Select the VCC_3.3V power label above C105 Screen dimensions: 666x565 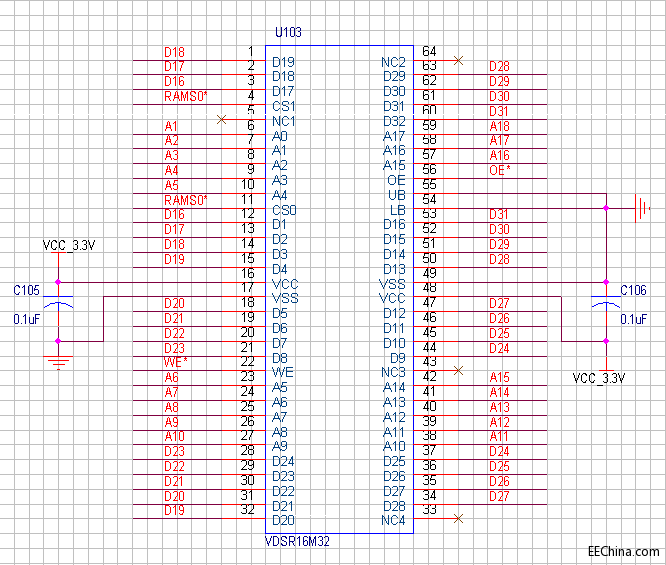coord(69,245)
